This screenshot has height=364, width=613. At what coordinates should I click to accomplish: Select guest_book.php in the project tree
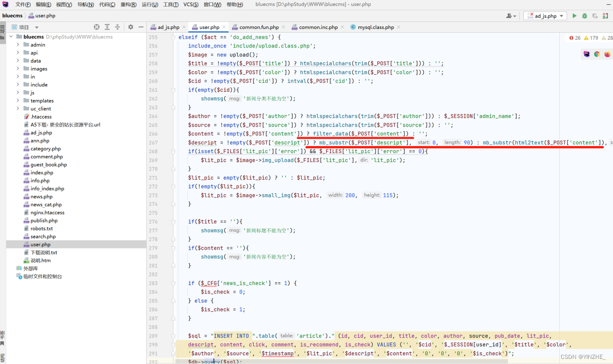coord(49,164)
